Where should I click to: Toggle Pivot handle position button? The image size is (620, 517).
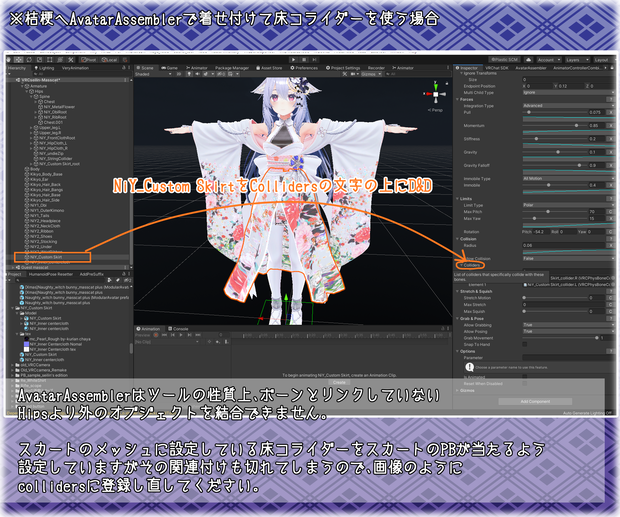point(89,60)
